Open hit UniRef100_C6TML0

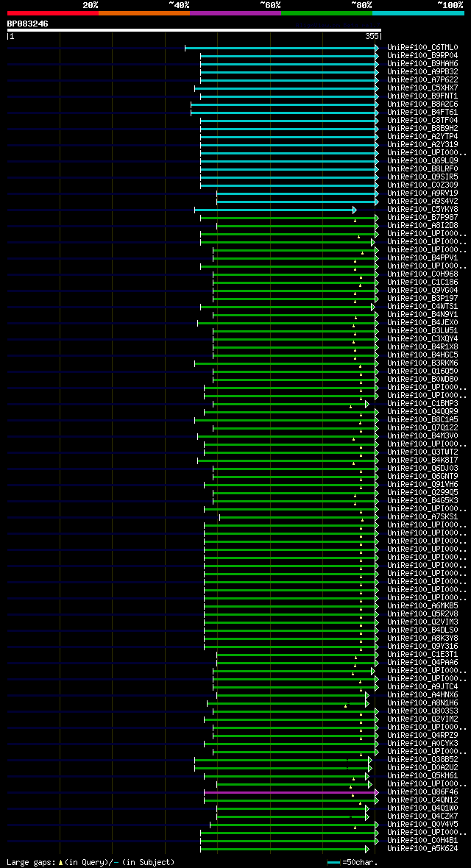[x=422, y=48]
